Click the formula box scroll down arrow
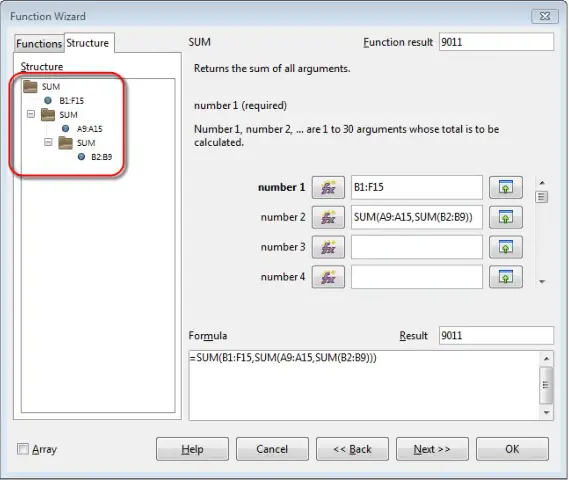This screenshot has height=480, width=569. 547,413
